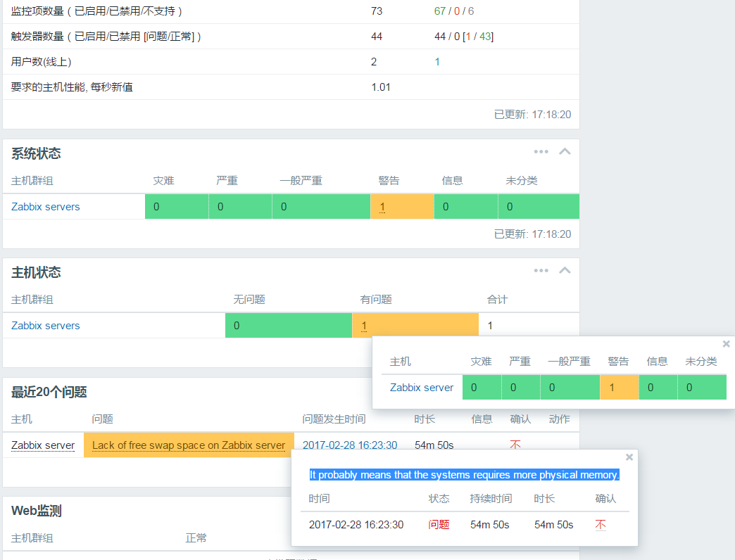This screenshot has width=735, height=560.
Task: Close the swap space description popup
Action: pyautogui.click(x=629, y=457)
